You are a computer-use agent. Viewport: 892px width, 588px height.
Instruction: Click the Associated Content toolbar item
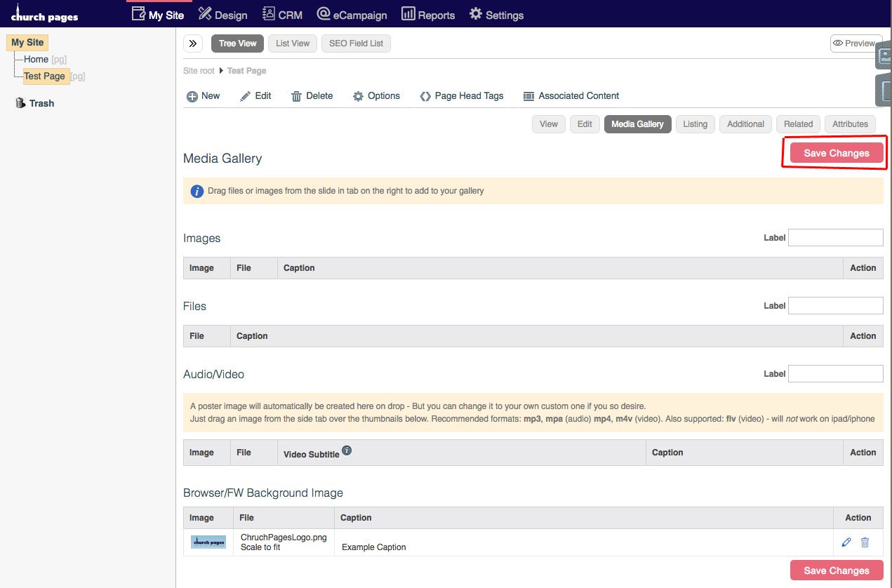point(571,96)
